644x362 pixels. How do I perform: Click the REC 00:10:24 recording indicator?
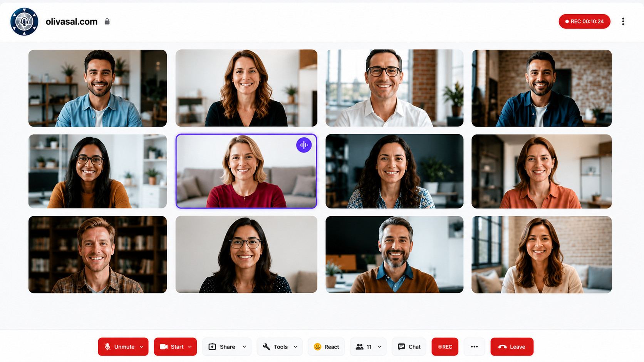pos(584,22)
